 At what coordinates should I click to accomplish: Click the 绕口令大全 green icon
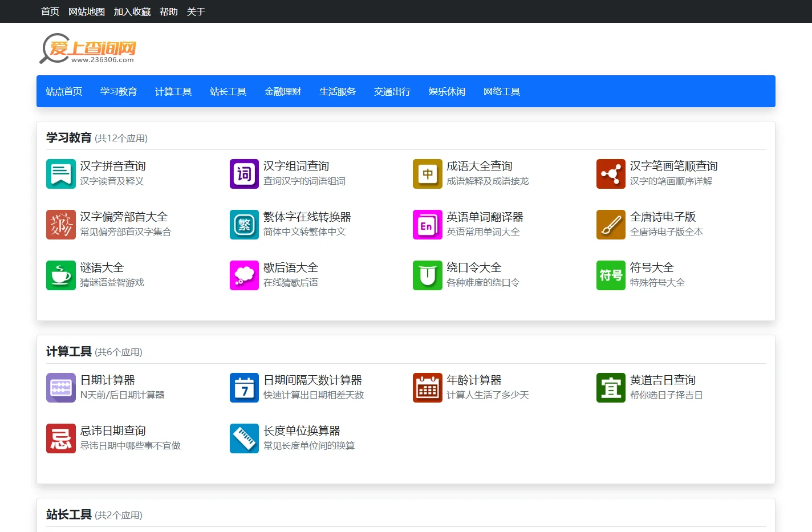point(428,275)
